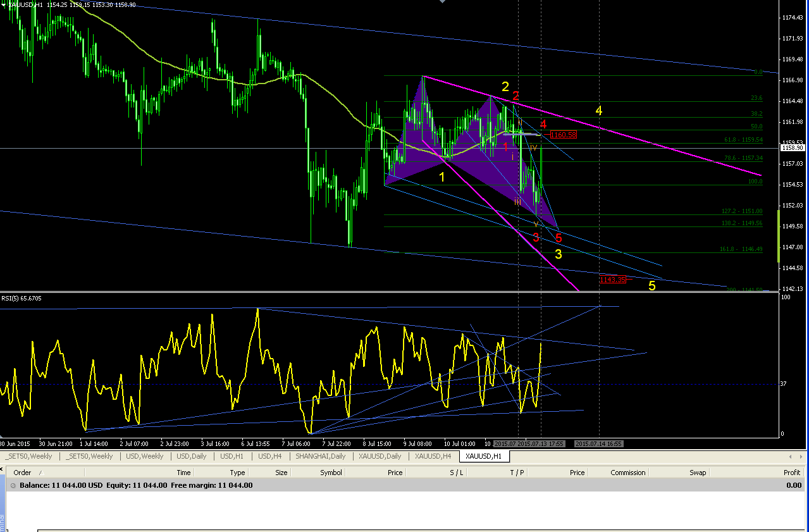Open the XAUUSD,H4 chart tab
The image size is (809, 532).
coord(433,456)
